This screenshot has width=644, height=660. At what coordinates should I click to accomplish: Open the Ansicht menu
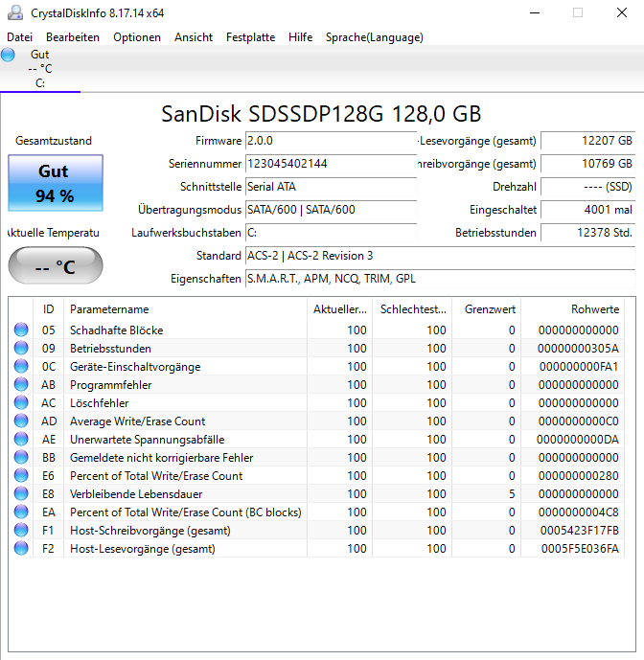(194, 37)
